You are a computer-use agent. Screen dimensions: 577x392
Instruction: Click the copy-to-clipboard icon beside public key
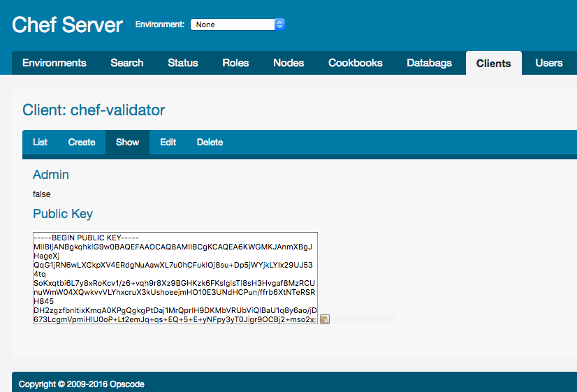[325, 319]
